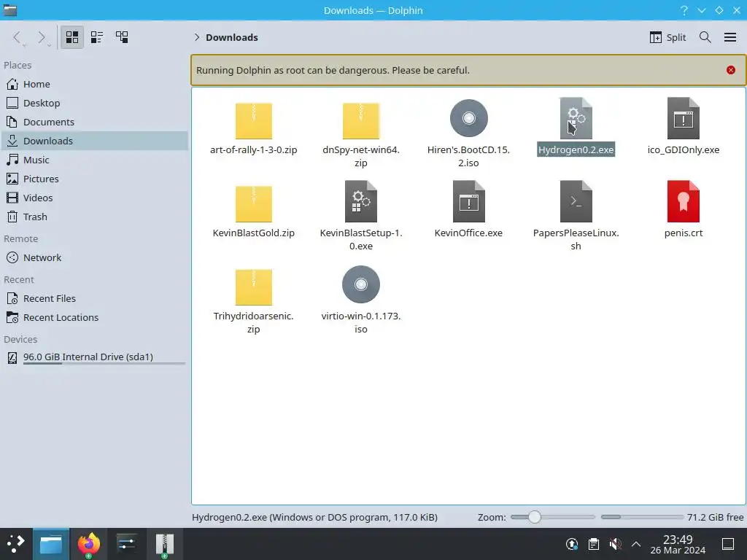Select PapersPleaseLinux.sh script icon

(576, 201)
